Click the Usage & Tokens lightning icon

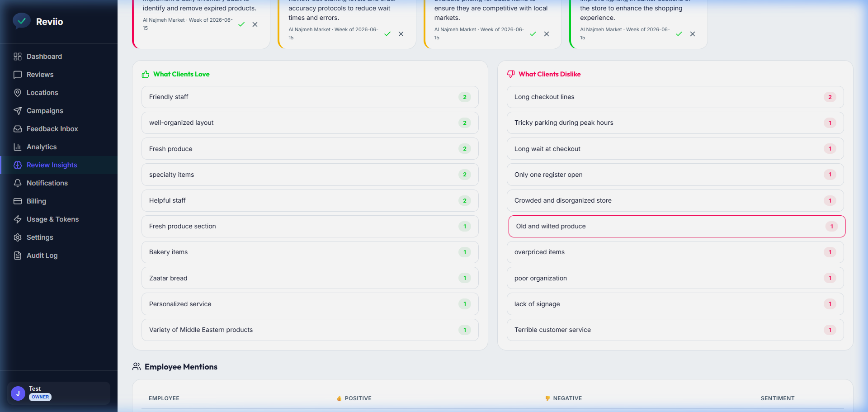click(x=18, y=219)
